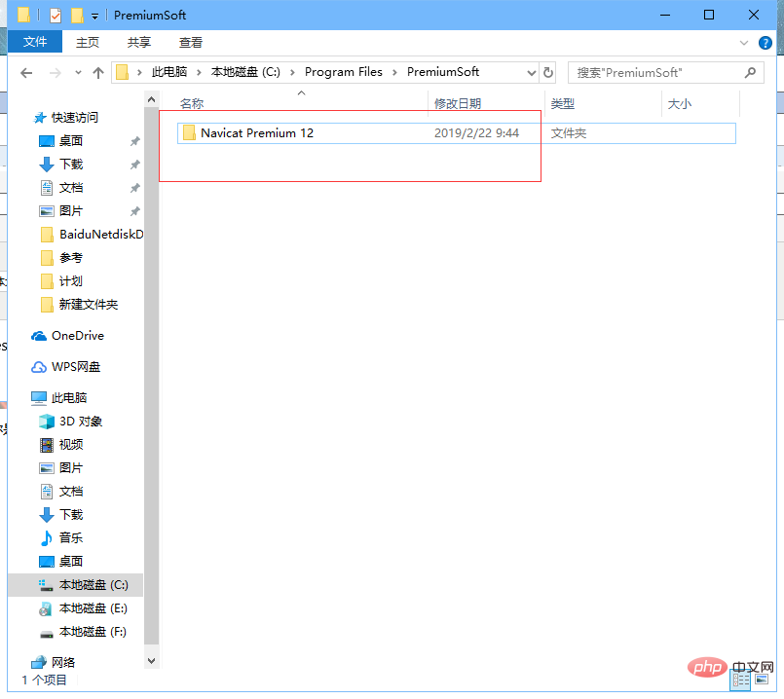Open the Help question mark icon
784x699 pixels.
765,43
